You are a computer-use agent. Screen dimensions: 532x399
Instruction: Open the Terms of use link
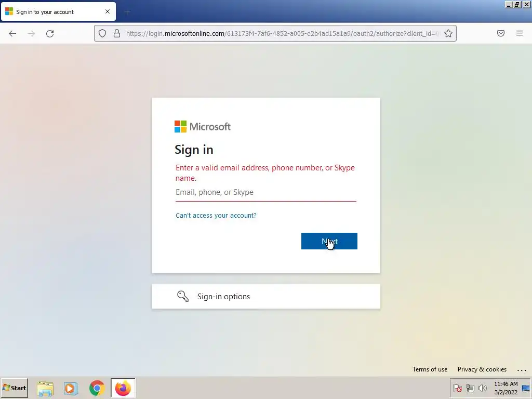coord(430,369)
